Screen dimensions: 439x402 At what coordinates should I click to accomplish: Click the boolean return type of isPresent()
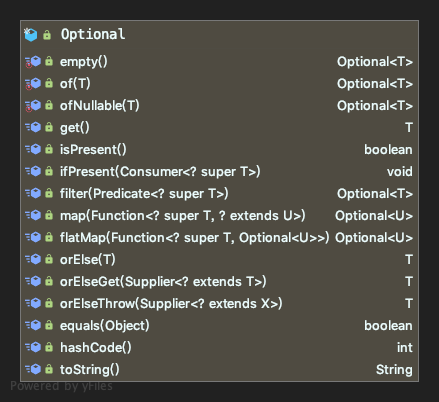[x=388, y=150]
